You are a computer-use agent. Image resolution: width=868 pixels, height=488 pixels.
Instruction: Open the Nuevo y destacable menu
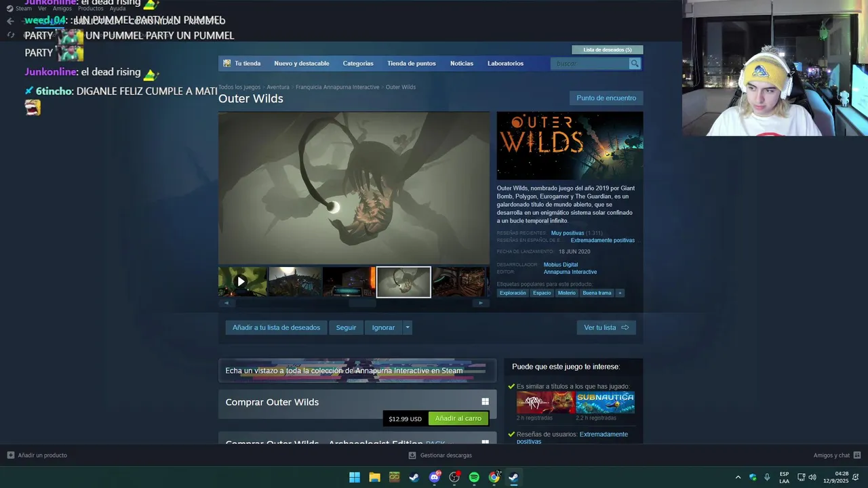click(x=302, y=63)
